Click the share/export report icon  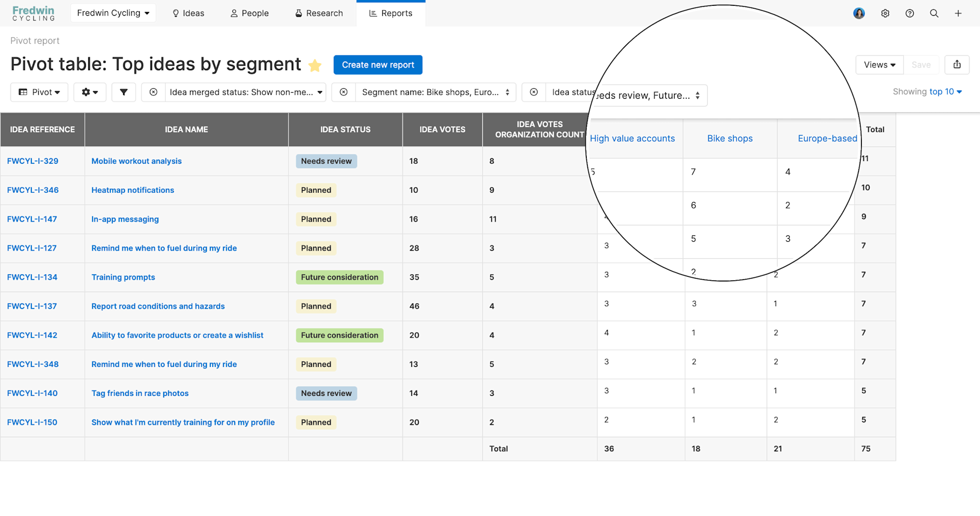[956, 65]
